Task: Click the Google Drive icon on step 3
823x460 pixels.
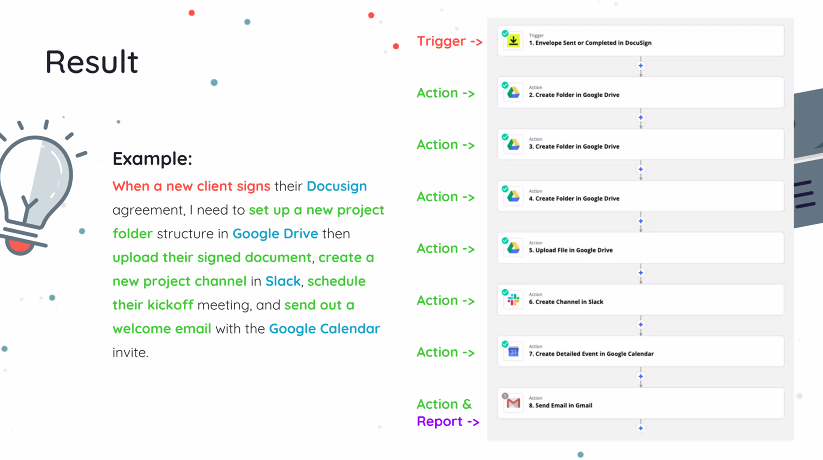Action: (513, 145)
